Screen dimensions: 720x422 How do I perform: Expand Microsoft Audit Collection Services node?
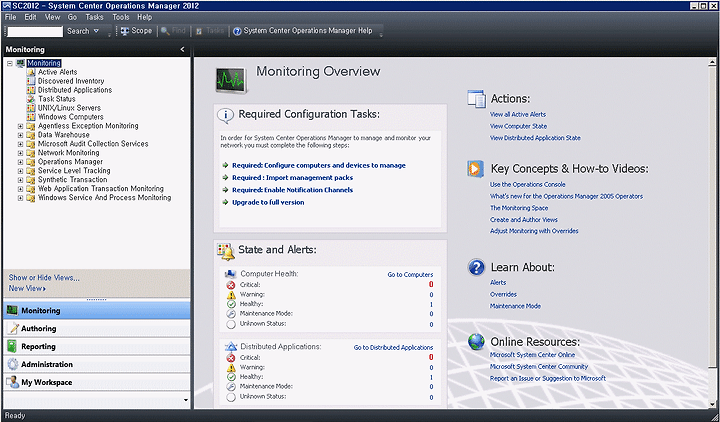pos(20,144)
